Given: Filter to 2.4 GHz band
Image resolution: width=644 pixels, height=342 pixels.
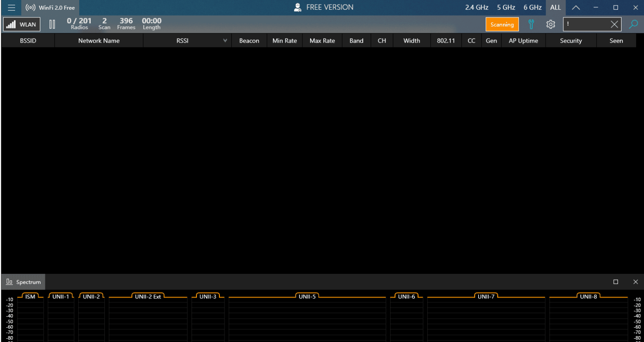Looking at the screenshot, I should click(x=476, y=7).
